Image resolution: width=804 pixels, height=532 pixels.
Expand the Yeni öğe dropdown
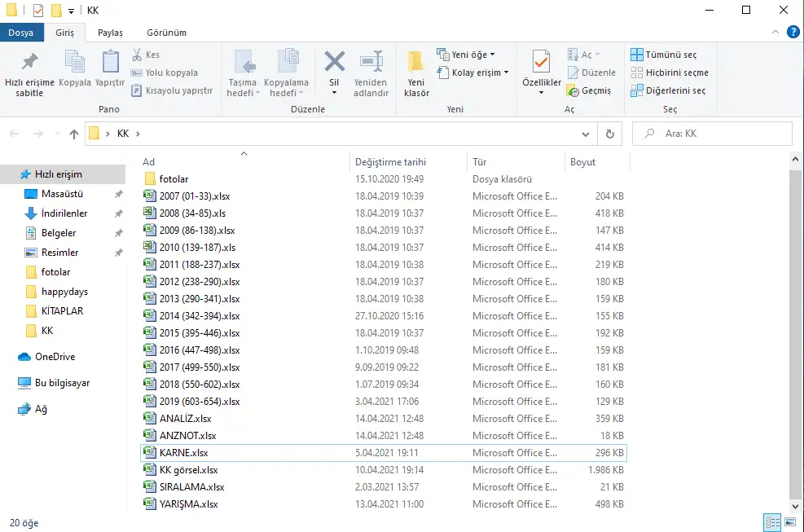[x=467, y=55]
